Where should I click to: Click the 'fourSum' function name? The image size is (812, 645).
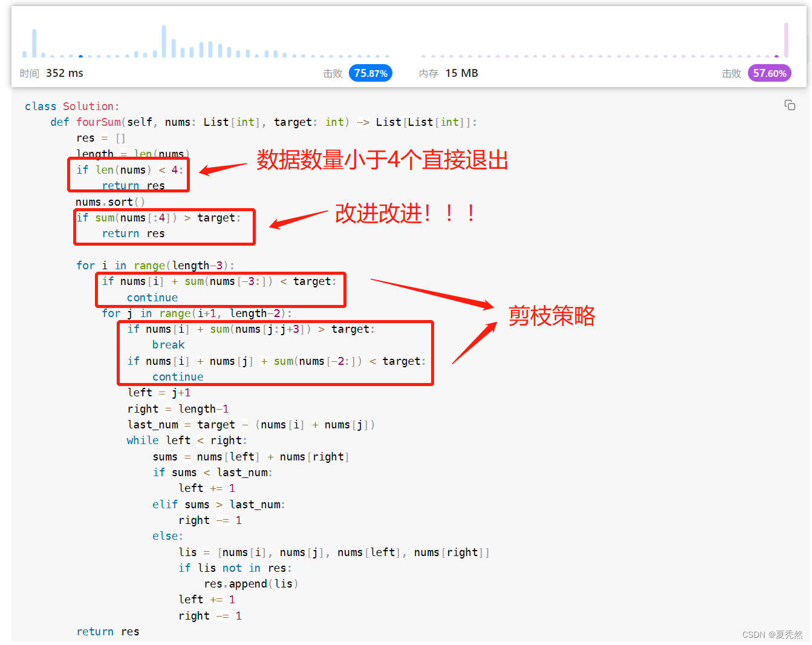point(99,122)
